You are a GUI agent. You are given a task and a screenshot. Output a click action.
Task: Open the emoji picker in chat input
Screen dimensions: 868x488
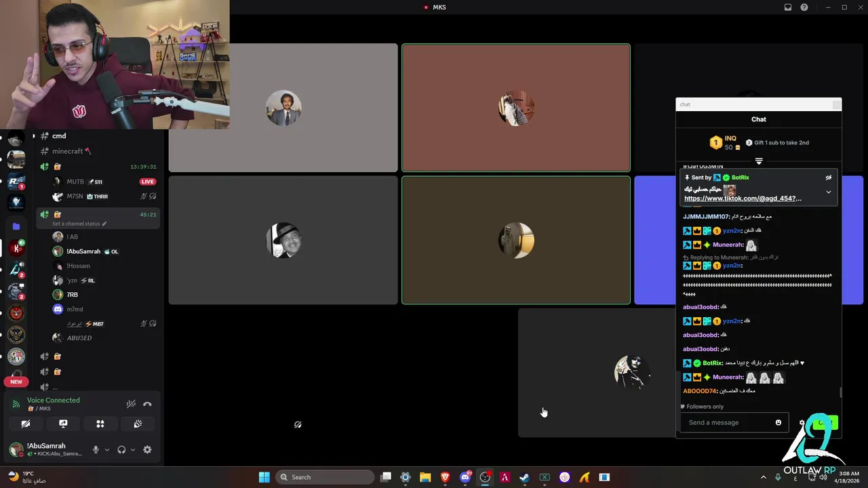tap(778, 422)
